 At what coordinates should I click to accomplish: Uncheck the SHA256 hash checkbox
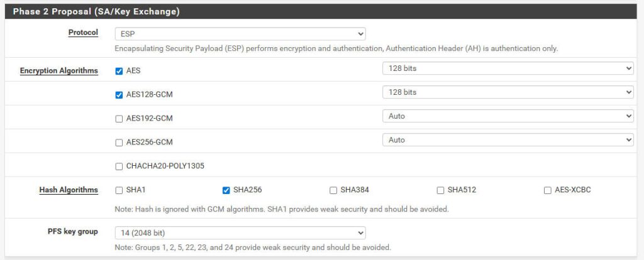[226, 190]
